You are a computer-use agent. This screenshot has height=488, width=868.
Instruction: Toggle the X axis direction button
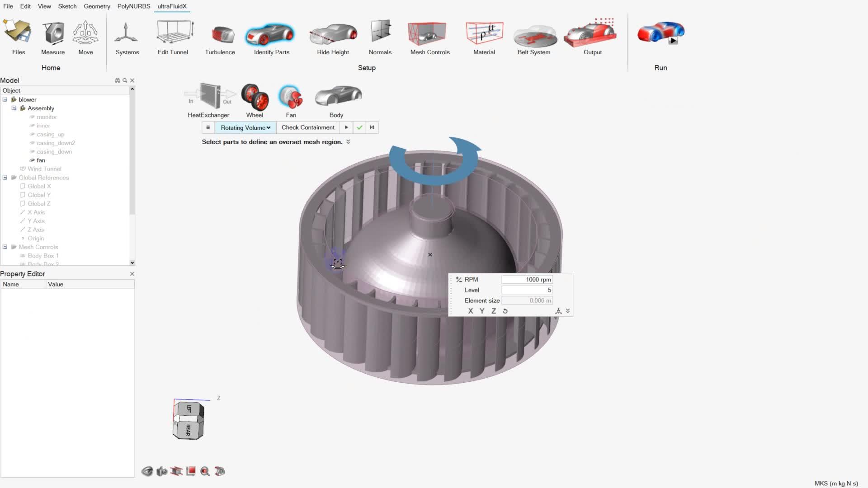[470, 311]
